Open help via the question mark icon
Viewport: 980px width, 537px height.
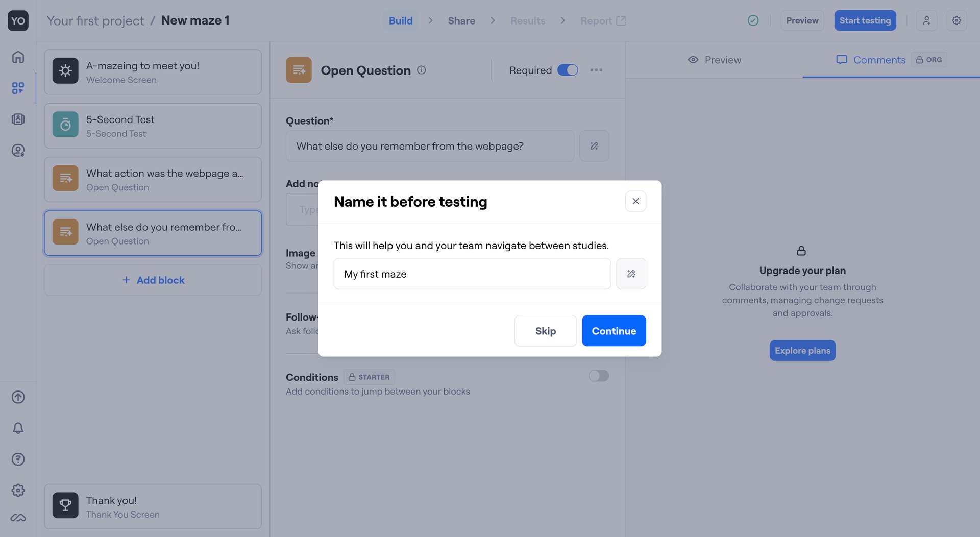point(18,459)
